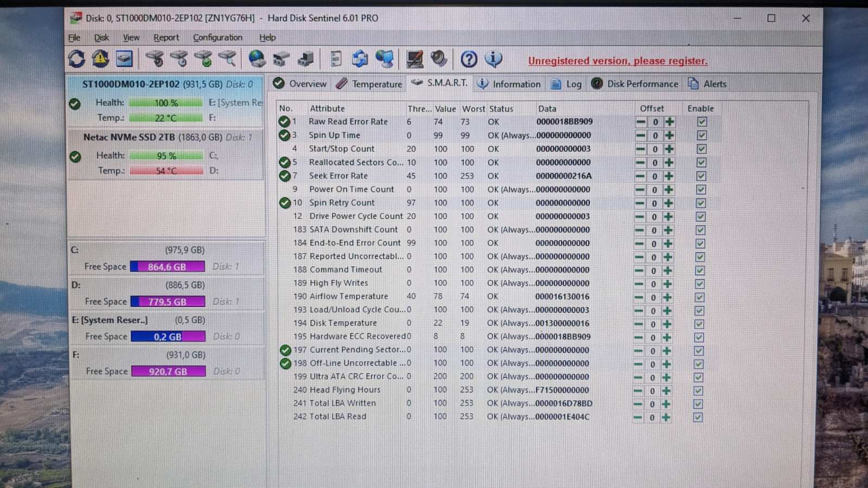The height and width of the screenshot is (488, 868).
Task: Click the blue sync arrows toolbar icon
Action: coord(360,59)
